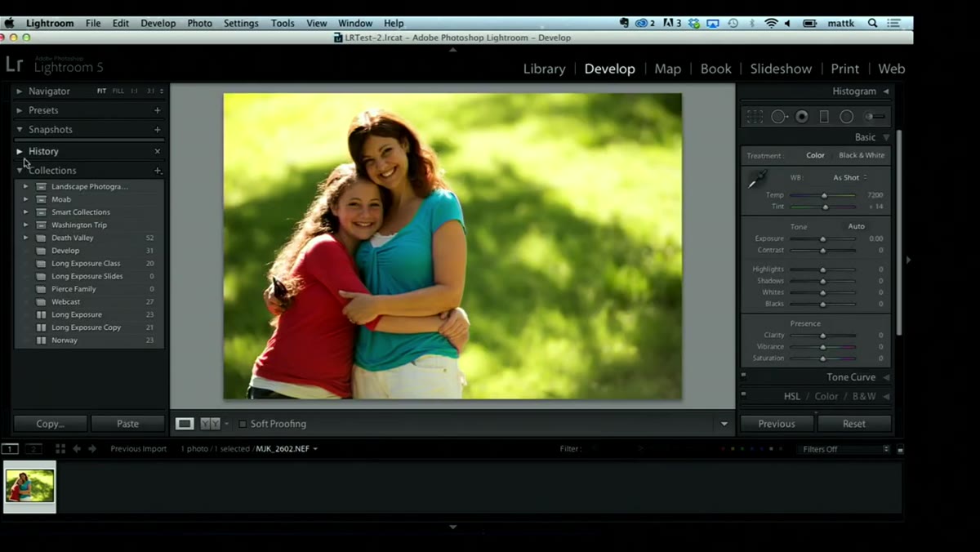Select the Adjustment Brush tool
The image size is (980, 552).
(x=875, y=117)
